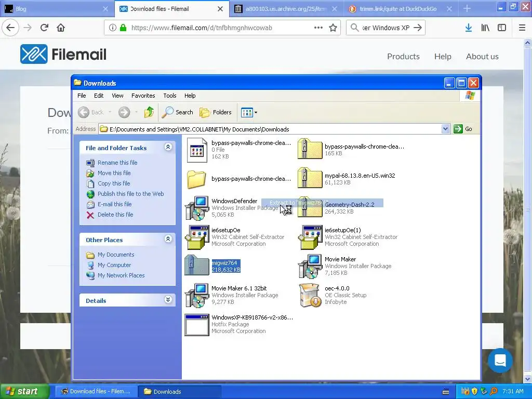Click the Windows start button
532x399 pixels.
click(x=24, y=391)
